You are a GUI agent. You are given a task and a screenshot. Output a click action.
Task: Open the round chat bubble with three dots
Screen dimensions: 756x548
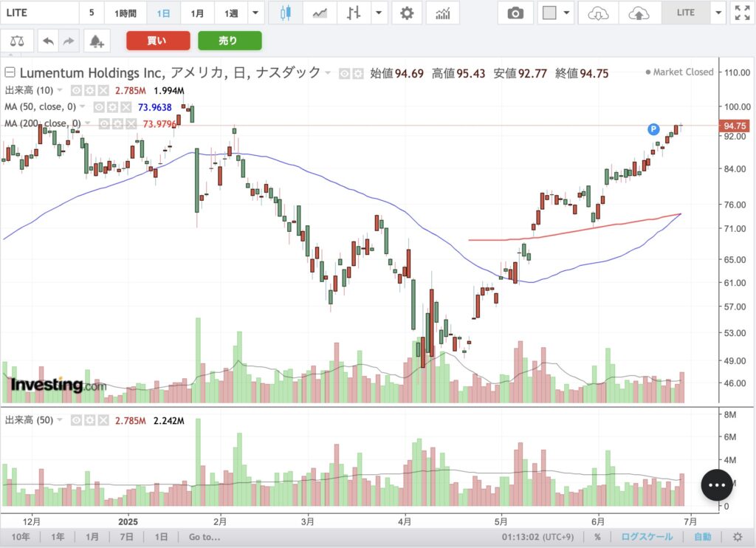[x=717, y=484]
